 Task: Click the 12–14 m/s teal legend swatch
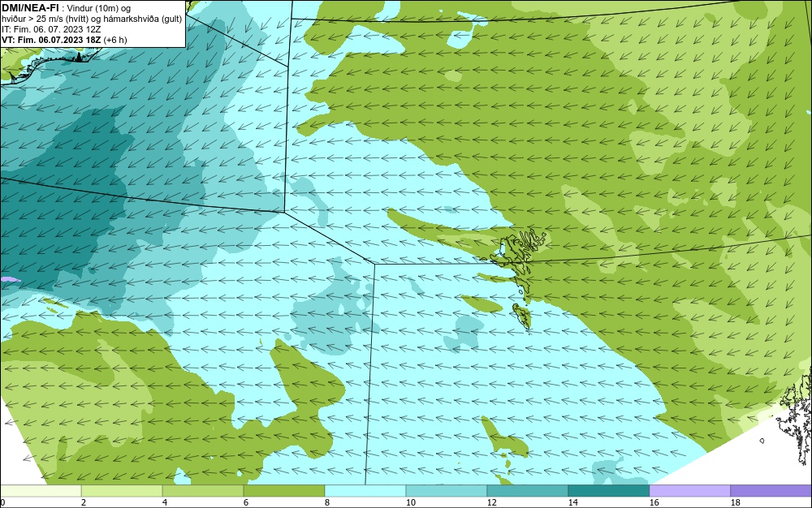point(527,491)
